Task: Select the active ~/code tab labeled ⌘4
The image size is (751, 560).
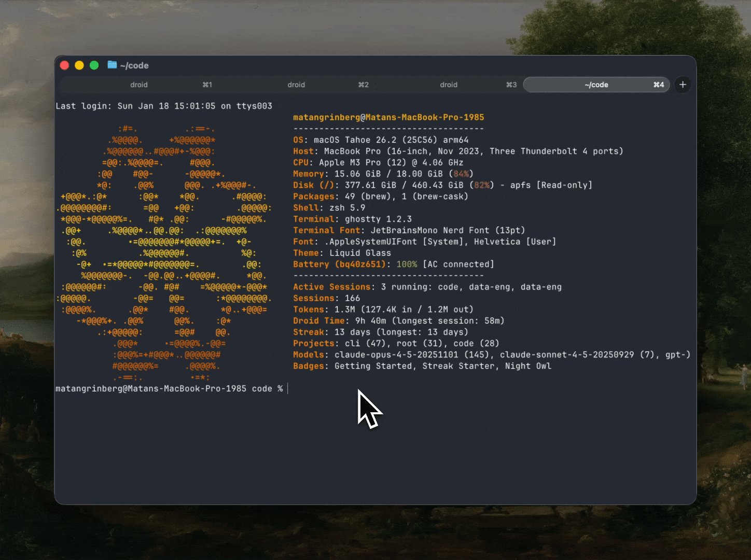Action: 596,85
